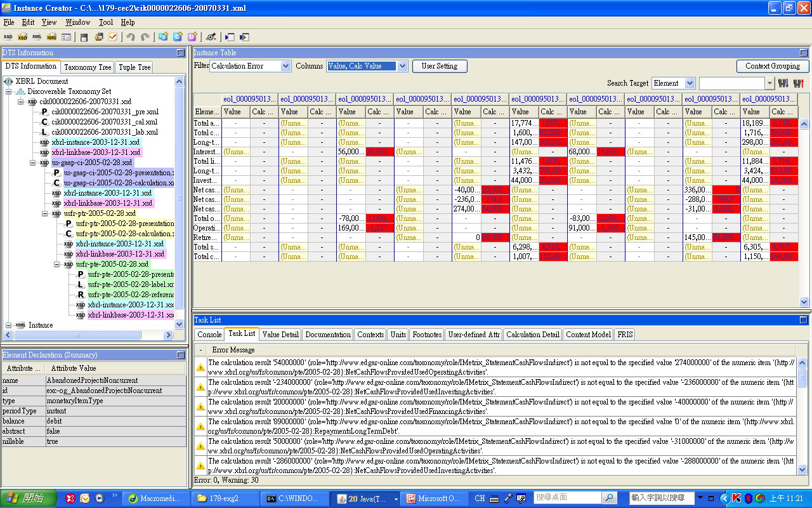
Task: Switch to the Taxonomy Tree tab
Action: 88,67
